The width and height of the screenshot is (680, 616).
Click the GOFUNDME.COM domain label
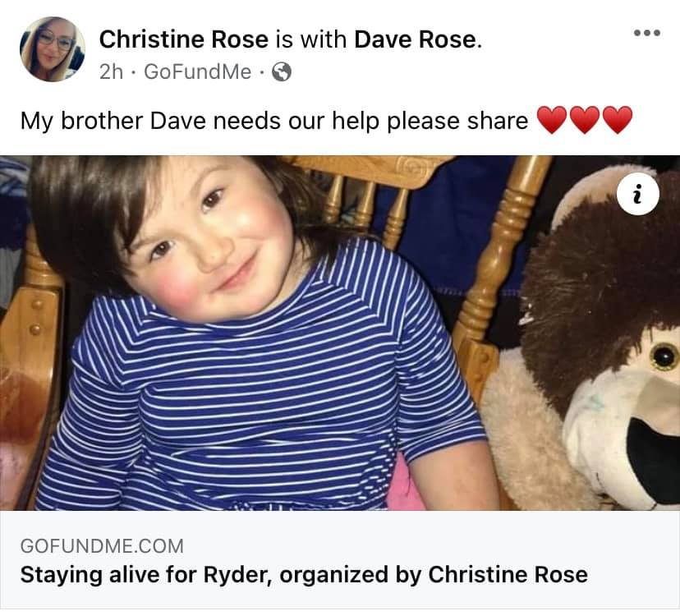102,545
